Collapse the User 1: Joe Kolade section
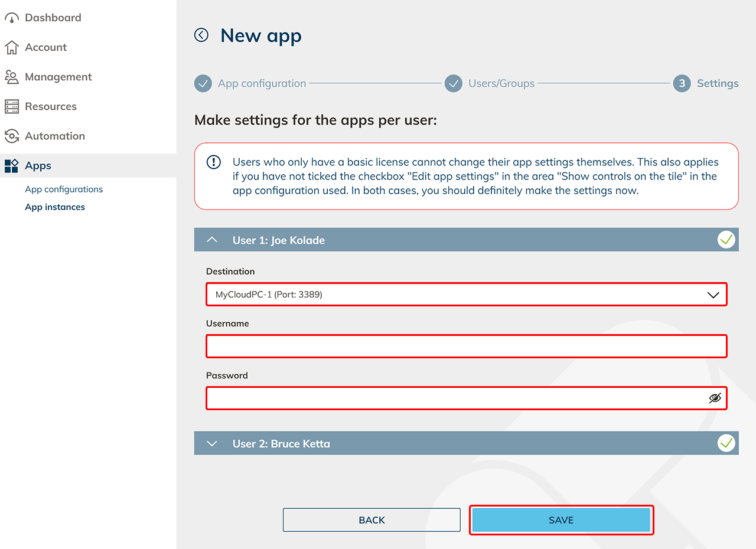Screen dimensions: 756x549 coord(213,240)
